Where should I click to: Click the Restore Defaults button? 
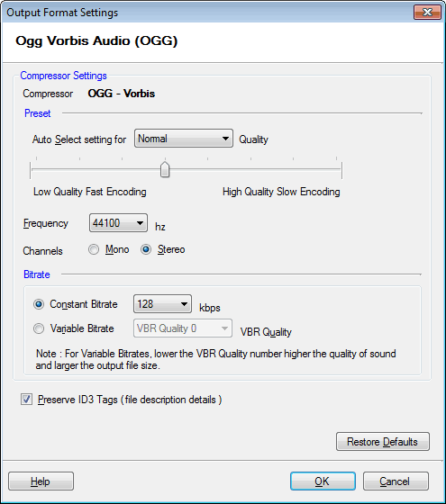click(383, 442)
